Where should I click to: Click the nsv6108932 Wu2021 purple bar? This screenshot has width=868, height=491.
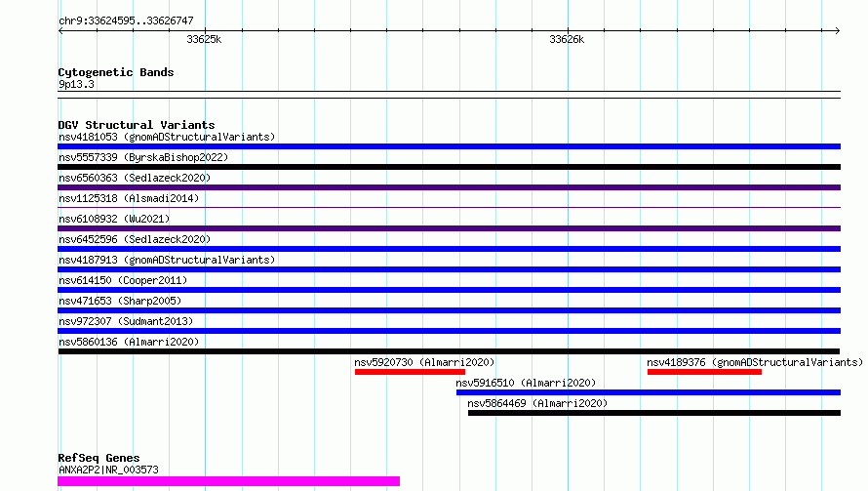pyautogui.click(x=449, y=228)
